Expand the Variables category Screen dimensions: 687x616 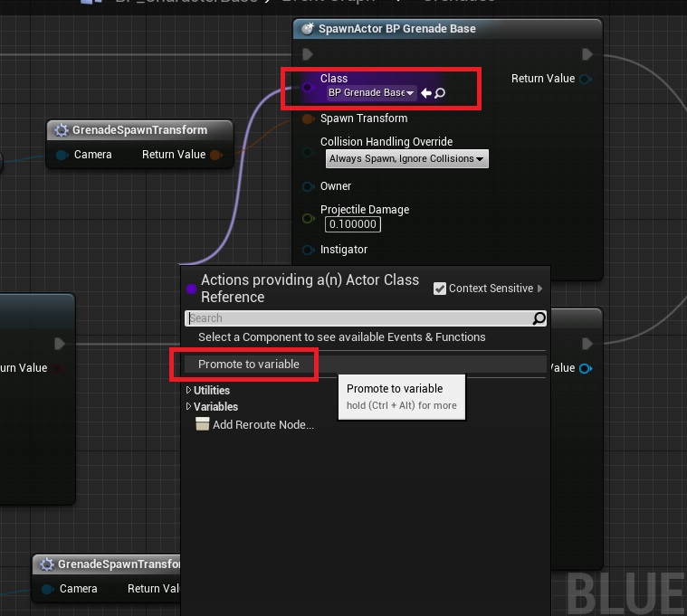click(189, 407)
